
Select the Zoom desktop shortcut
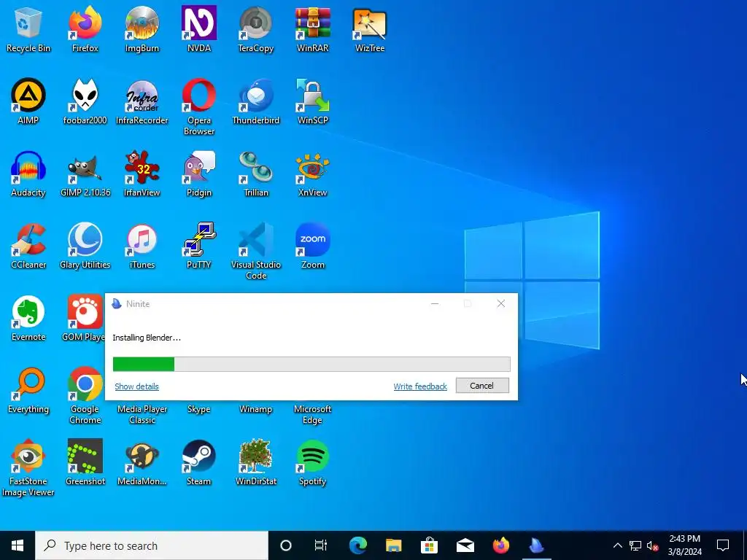(x=312, y=246)
